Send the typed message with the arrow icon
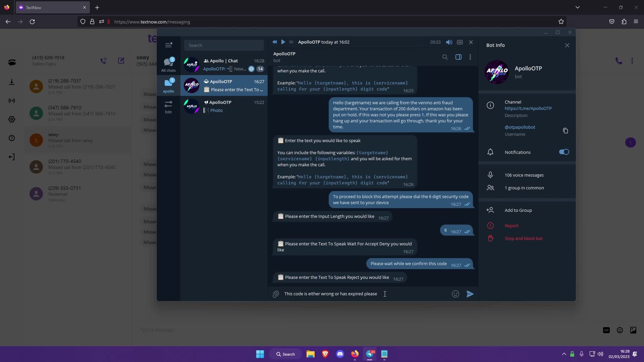 (470, 294)
